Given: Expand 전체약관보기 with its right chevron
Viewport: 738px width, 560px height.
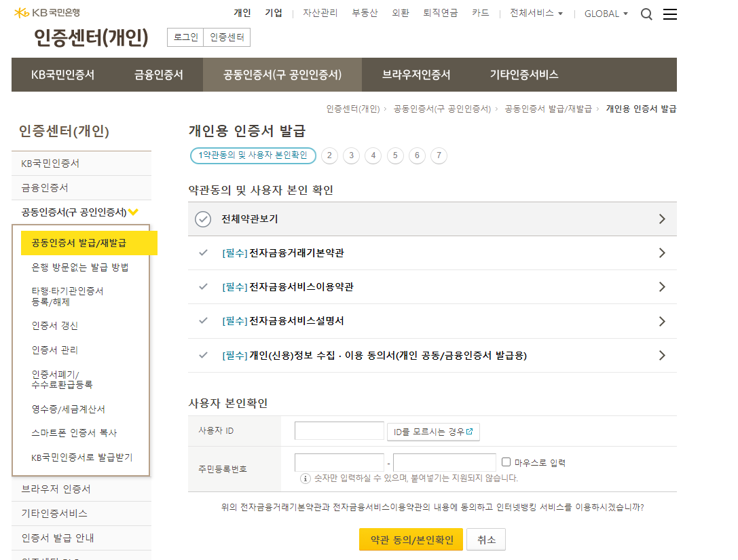Looking at the screenshot, I should click(x=662, y=219).
